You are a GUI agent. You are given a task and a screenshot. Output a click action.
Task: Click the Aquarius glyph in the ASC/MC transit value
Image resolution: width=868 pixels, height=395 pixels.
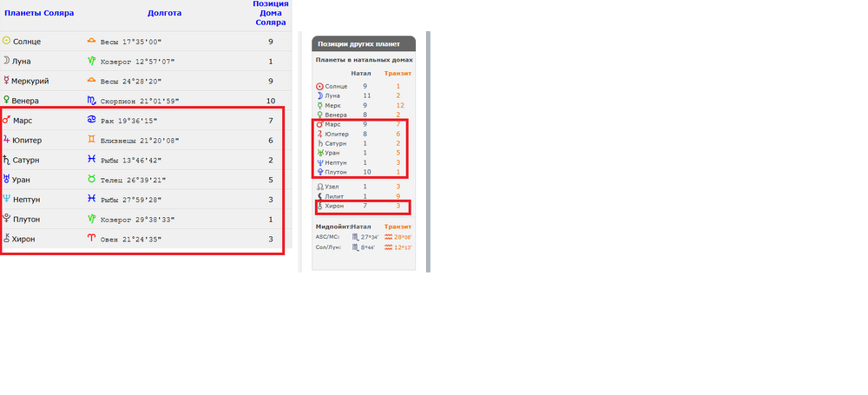(388, 236)
